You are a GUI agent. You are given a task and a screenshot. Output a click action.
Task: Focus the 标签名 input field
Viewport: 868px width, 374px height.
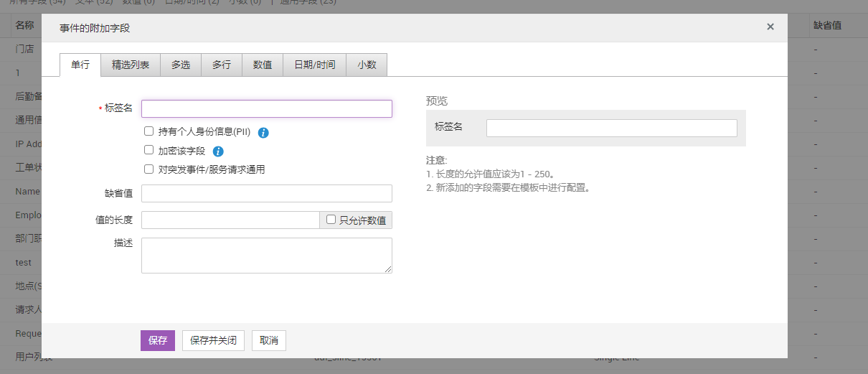tap(267, 108)
